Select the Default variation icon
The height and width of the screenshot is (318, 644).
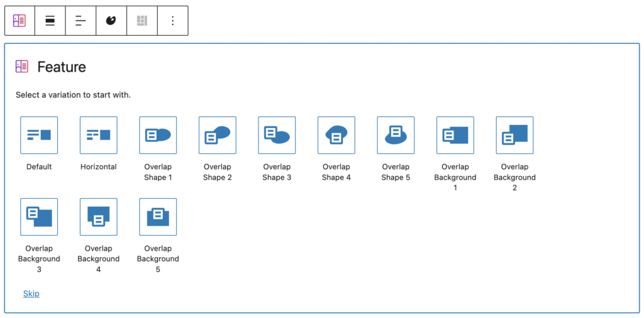click(39, 135)
